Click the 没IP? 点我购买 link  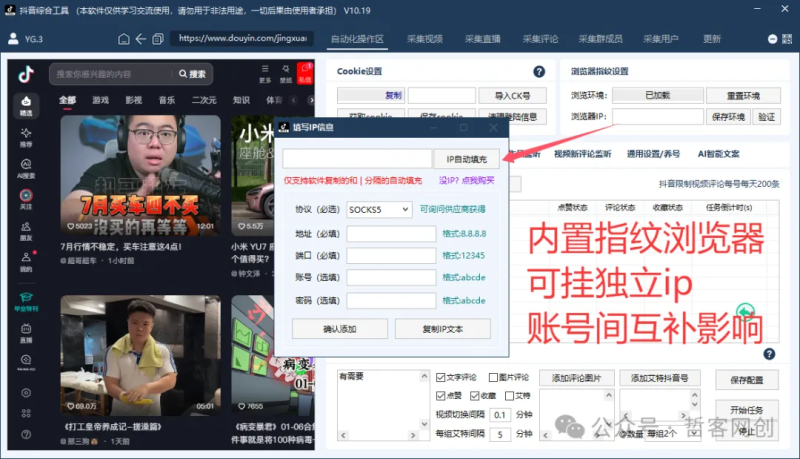click(x=466, y=181)
